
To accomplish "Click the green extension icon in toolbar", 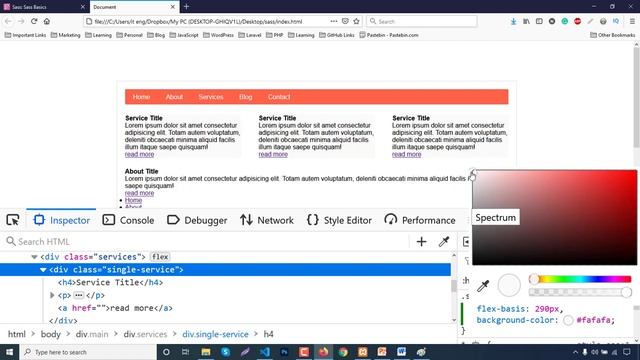I will [564, 21].
